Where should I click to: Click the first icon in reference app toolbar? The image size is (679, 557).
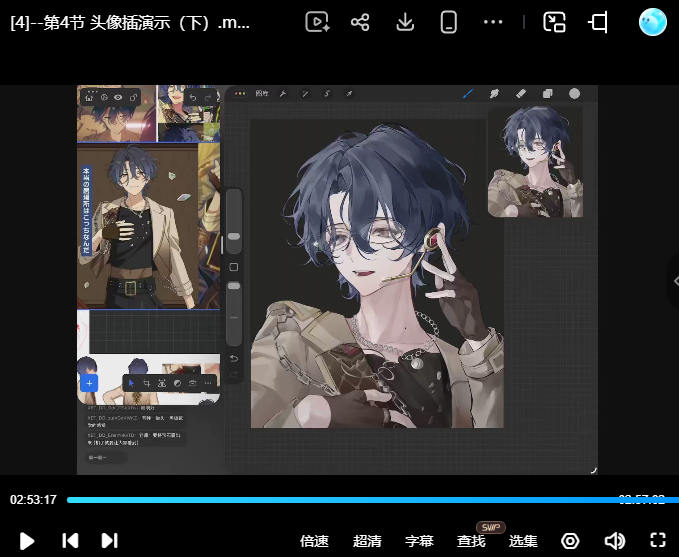point(89,97)
